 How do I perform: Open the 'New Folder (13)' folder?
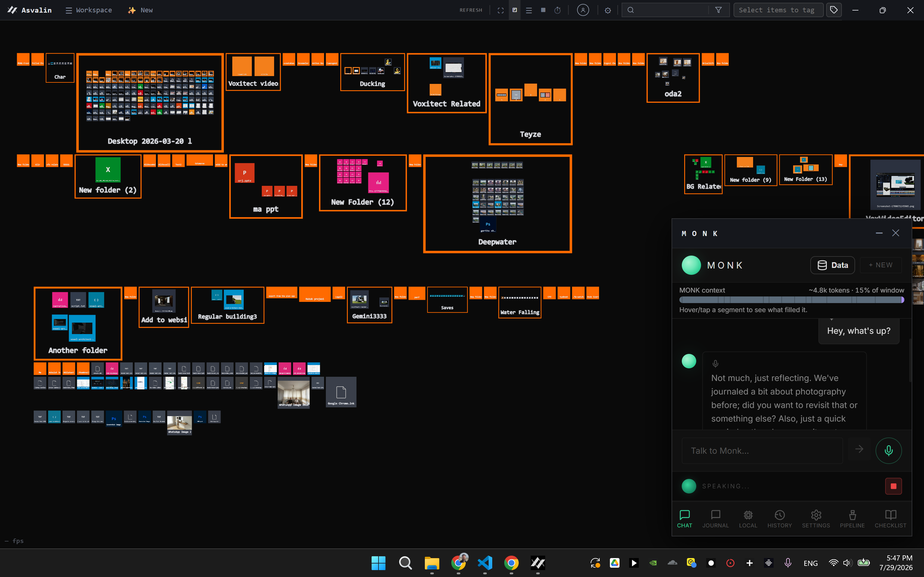tap(806, 170)
